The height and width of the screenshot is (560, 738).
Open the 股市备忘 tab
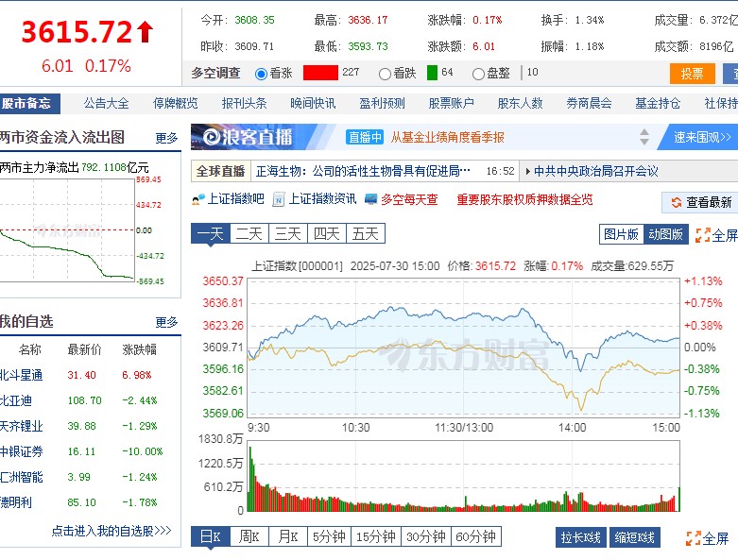pos(29,104)
